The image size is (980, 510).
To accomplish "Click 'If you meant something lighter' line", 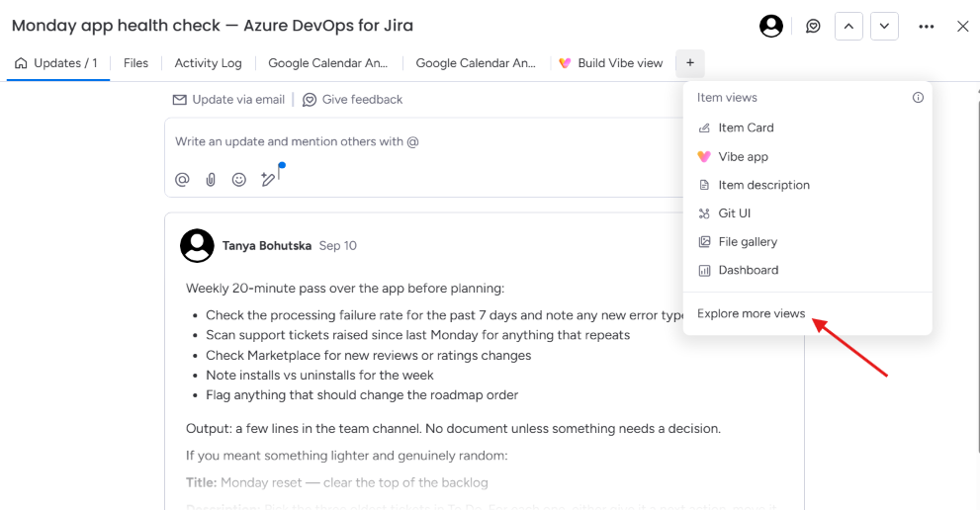I will (346, 456).
